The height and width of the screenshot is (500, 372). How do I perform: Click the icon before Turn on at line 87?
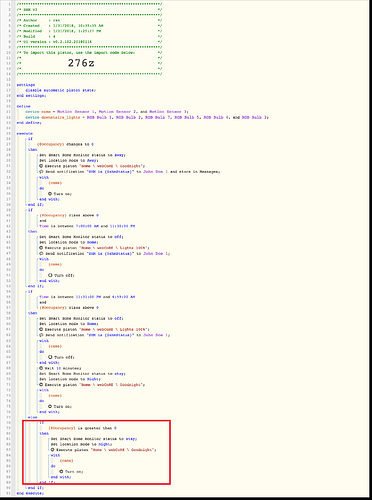(x=61, y=471)
